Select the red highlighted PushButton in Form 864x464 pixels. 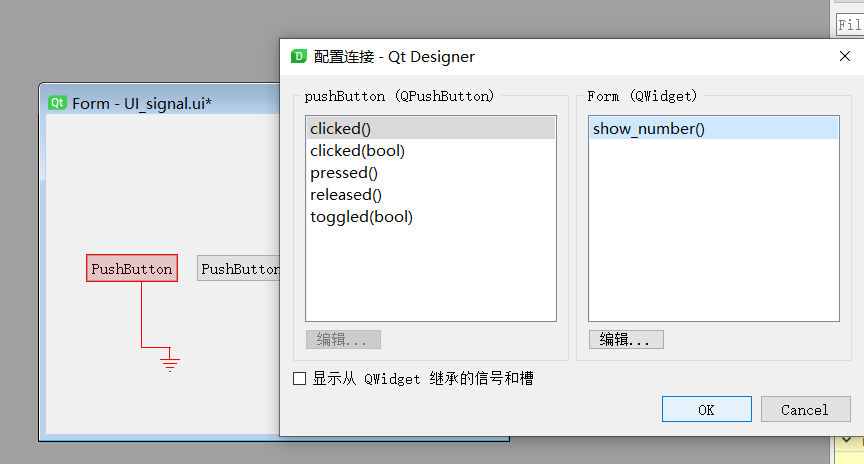pos(132,268)
